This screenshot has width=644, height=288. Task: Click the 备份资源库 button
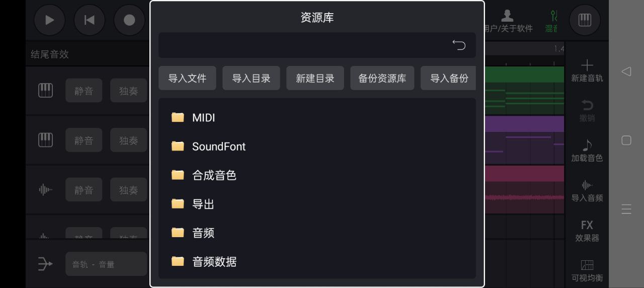(x=382, y=78)
